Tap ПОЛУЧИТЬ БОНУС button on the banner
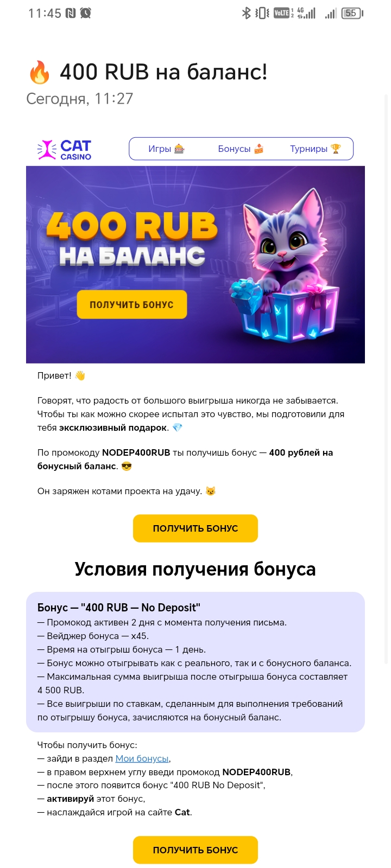This screenshot has height=868, width=391. tap(132, 304)
